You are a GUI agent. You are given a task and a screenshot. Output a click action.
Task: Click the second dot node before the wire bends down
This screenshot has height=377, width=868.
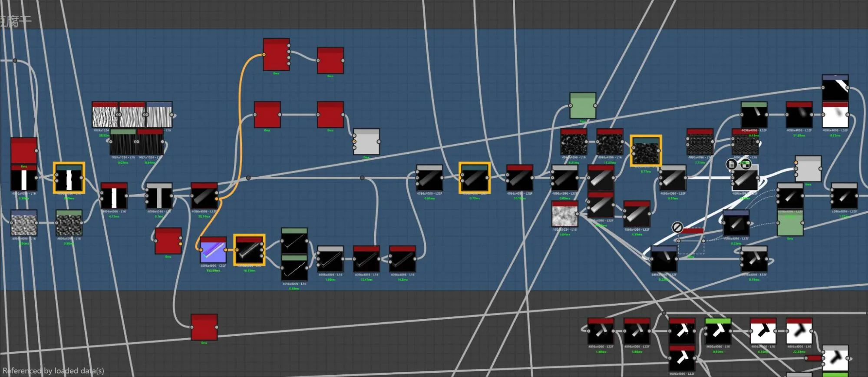[x=362, y=178]
